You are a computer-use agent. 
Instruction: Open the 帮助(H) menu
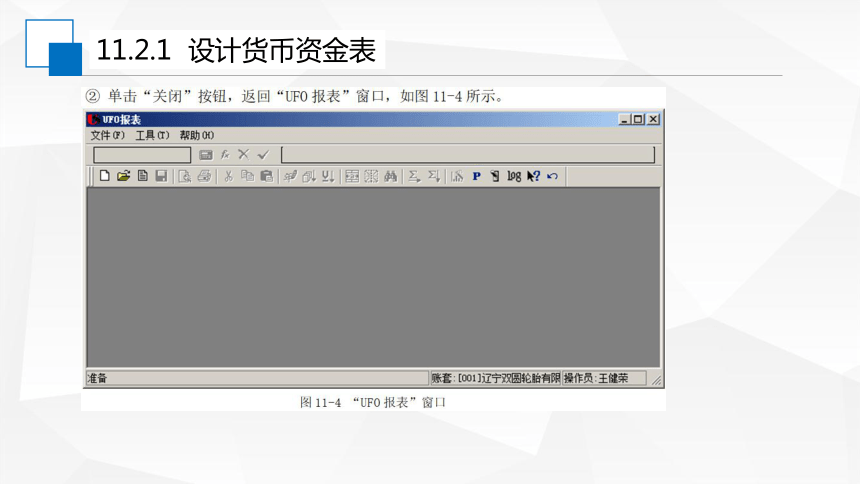(197, 135)
